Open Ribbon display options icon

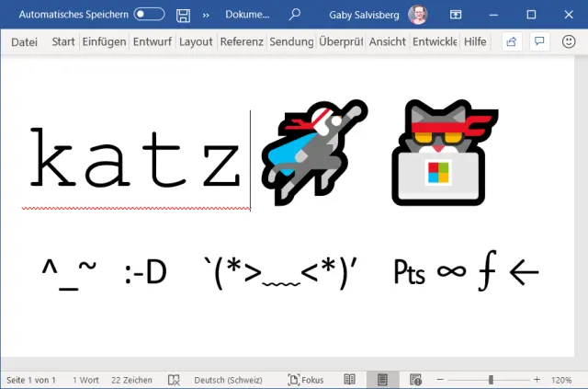tap(456, 15)
